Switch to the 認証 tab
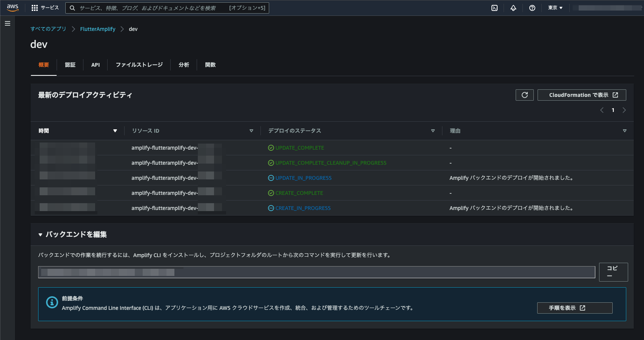Viewport: 644px width, 340px height. 70,65
